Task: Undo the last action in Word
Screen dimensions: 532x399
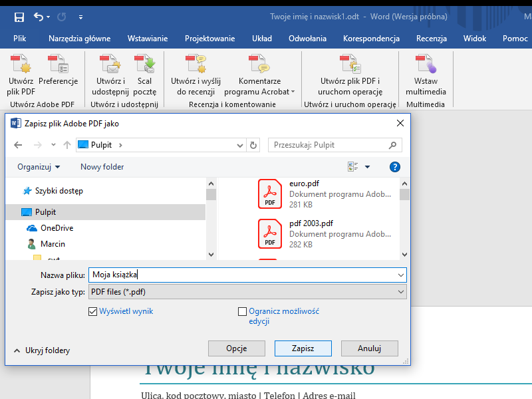Action: 39,17
